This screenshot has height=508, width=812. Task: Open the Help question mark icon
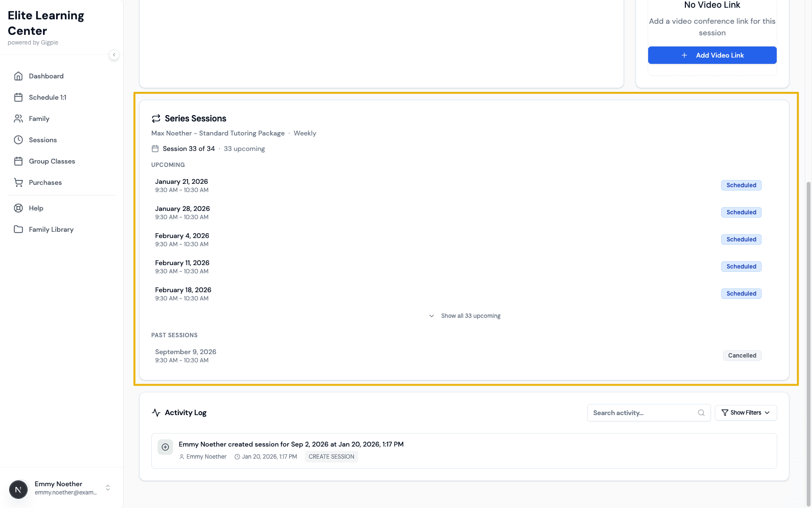(18, 208)
